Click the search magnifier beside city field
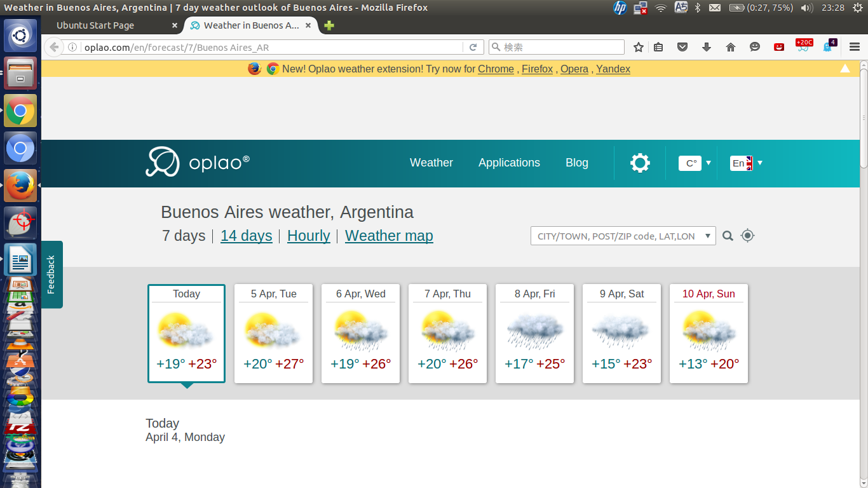 [x=728, y=236]
